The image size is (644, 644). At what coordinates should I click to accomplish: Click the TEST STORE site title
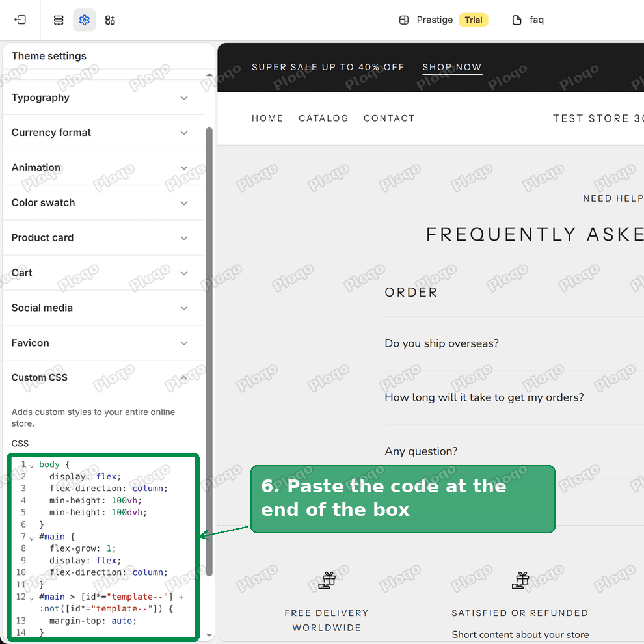pos(598,118)
